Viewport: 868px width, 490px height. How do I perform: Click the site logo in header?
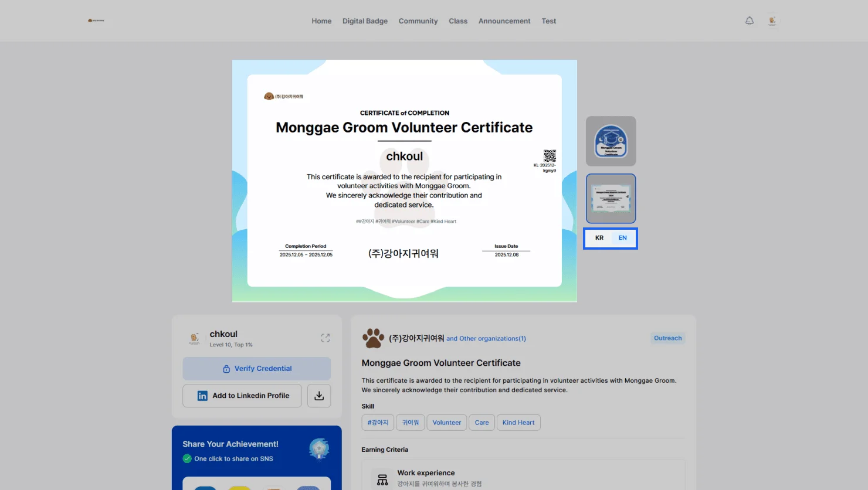(x=96, y=21)
